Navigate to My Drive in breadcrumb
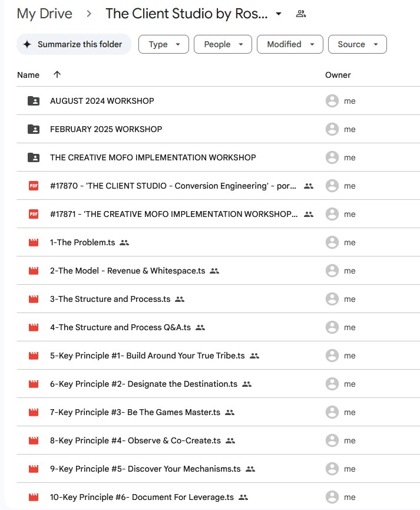 tap(45, 14)
